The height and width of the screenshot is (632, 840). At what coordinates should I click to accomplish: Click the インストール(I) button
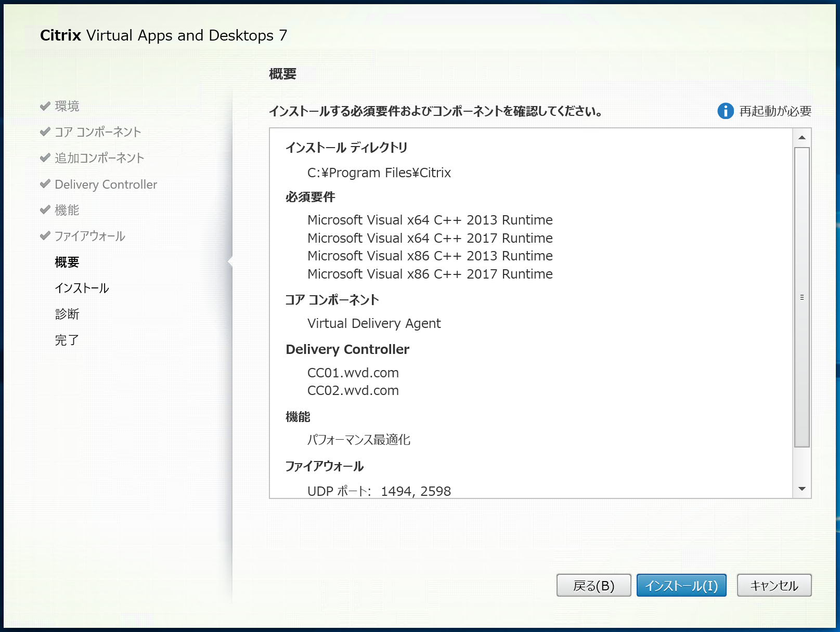[681, 585]
